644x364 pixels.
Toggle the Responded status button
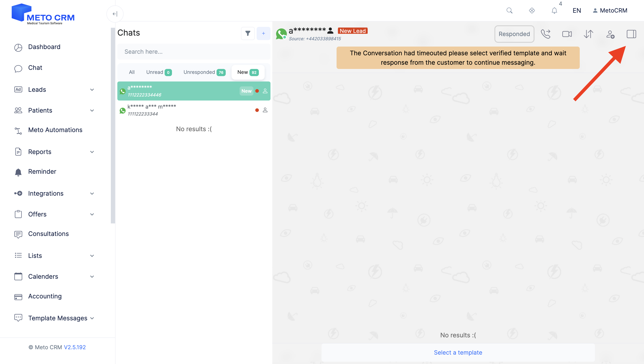pos(514,34)
